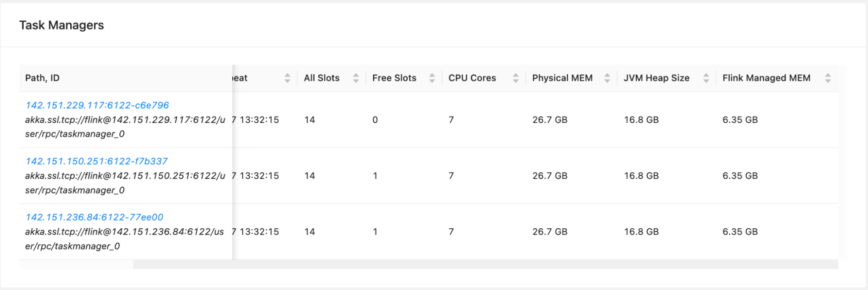Sort the table by Physical MEM
Screen dimensions: 868x290
(x=607, y=78)
